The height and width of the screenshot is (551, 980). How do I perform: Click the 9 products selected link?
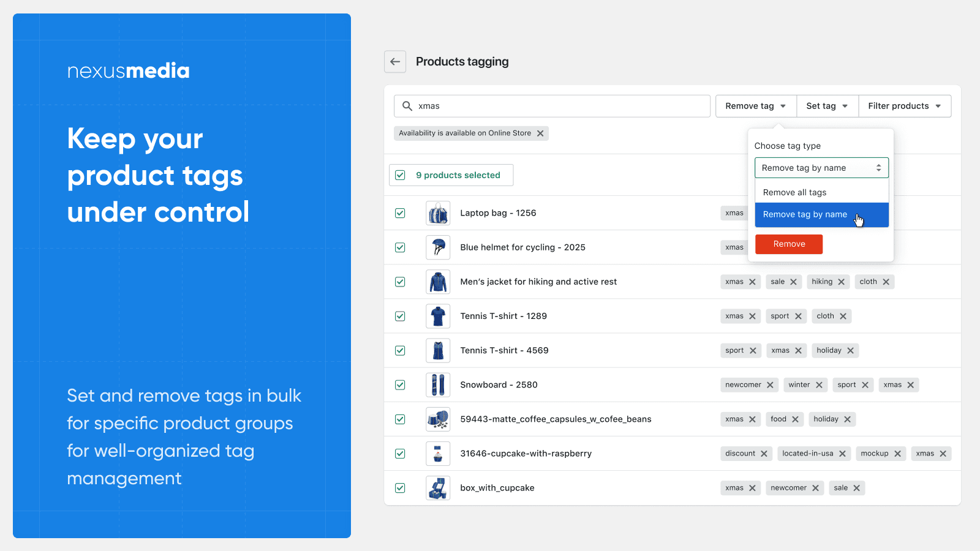coord(457,175)
